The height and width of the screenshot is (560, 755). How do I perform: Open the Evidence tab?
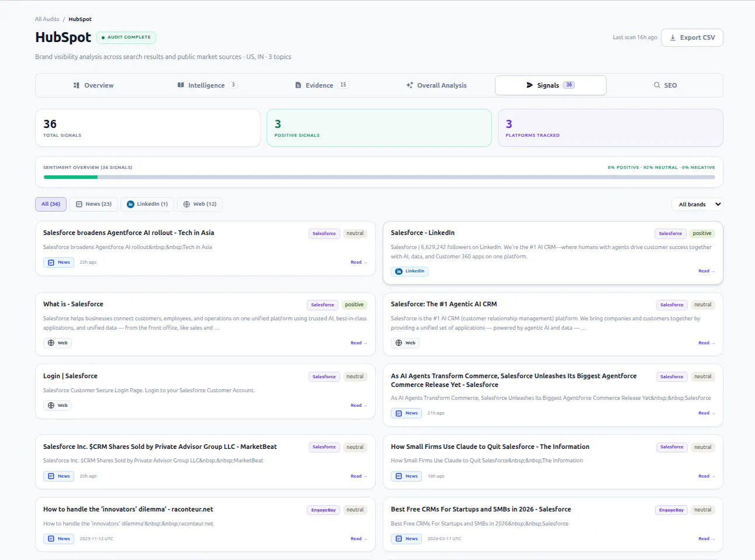tap(321, 85)
